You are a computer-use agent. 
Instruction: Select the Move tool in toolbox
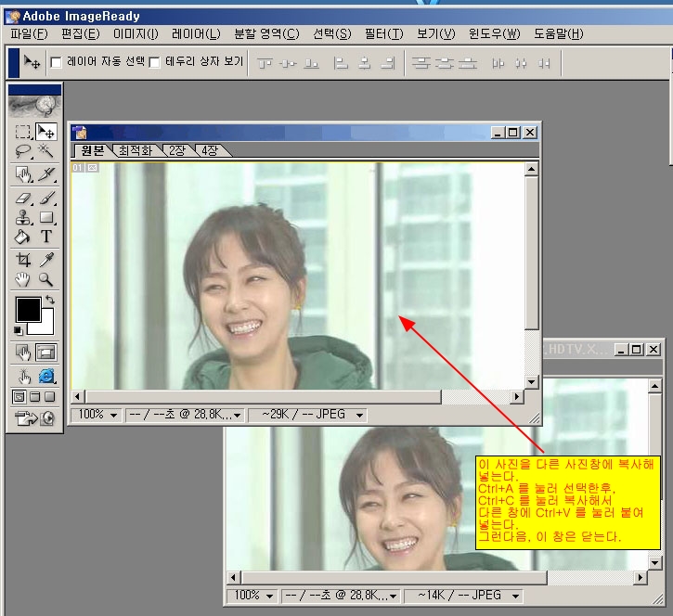tap(45, 132)
